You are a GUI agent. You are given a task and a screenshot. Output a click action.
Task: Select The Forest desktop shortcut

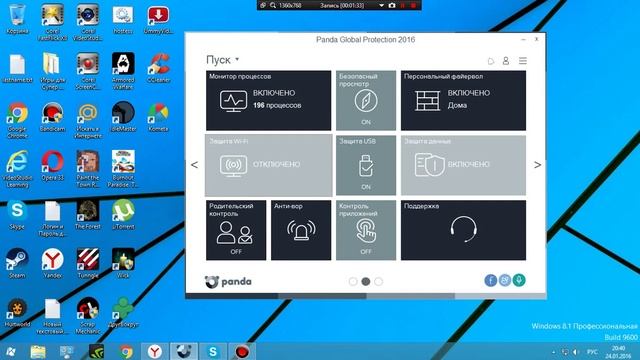(x=88, y=214)
